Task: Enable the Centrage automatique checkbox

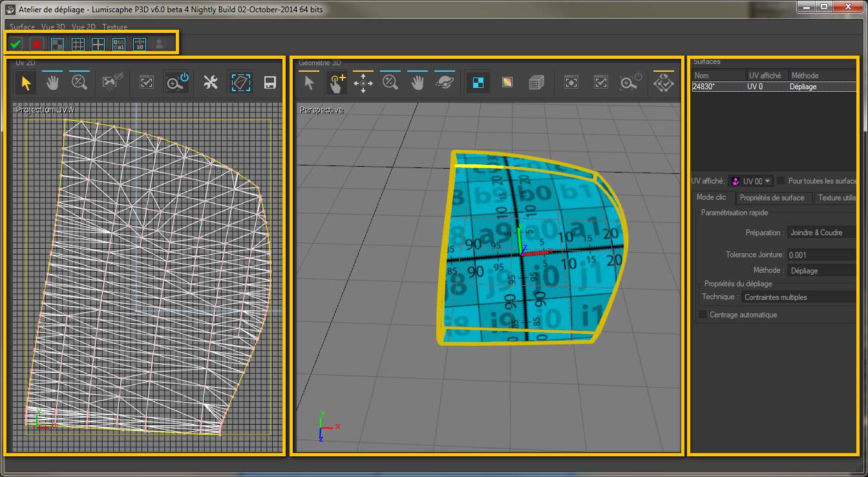Action: click(703, 315)
